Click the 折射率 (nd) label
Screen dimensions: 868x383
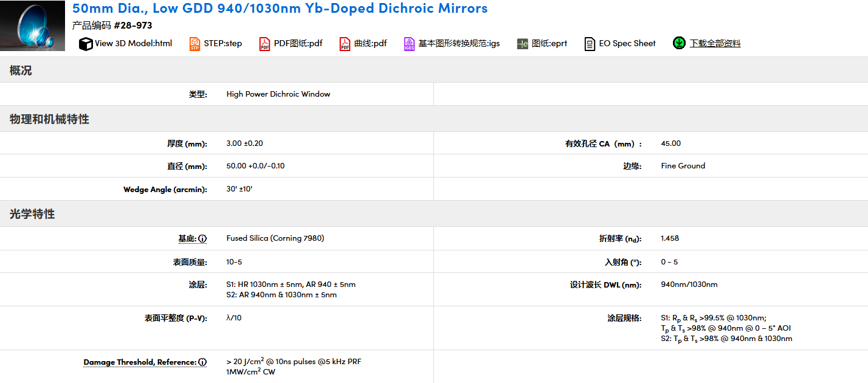click(621, 239)
